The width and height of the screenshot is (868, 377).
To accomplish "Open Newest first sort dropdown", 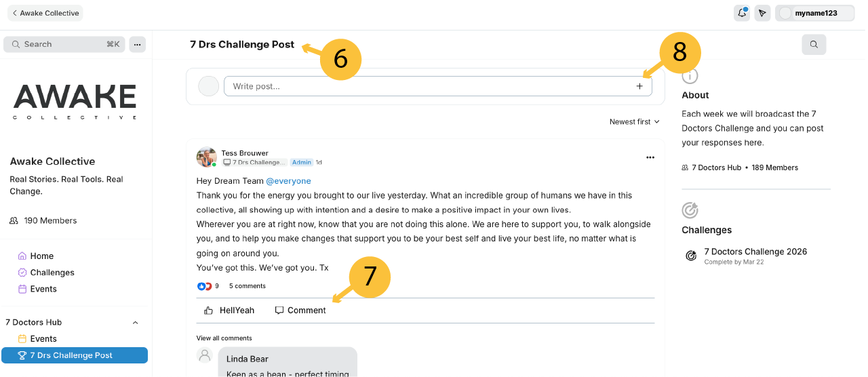I will [634, 122].
